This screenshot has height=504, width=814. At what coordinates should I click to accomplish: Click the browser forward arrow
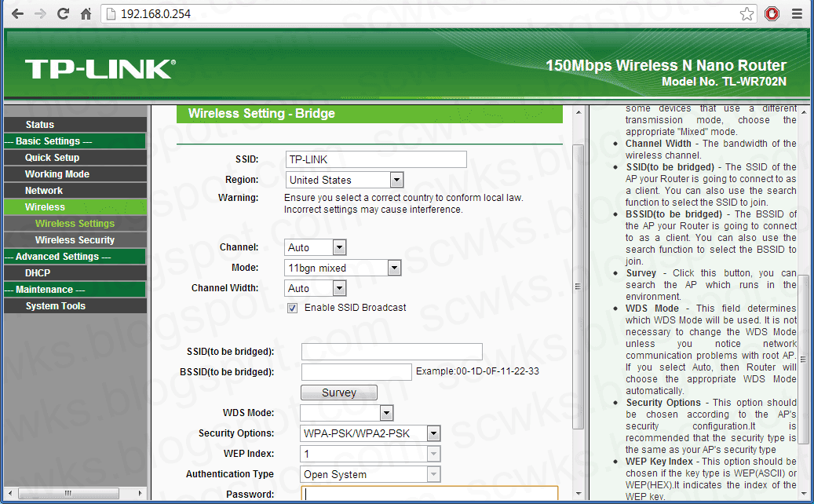pos(39,13)
